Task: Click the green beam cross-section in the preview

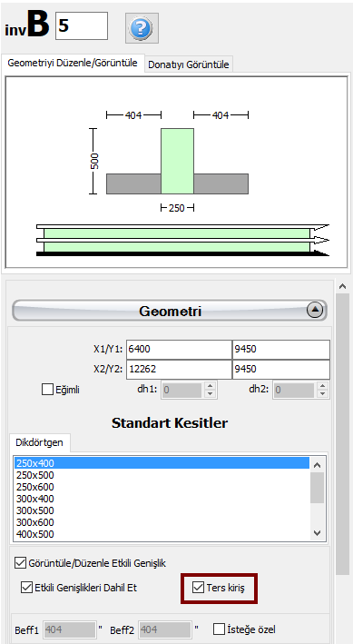Action: [x=177, y=161]
